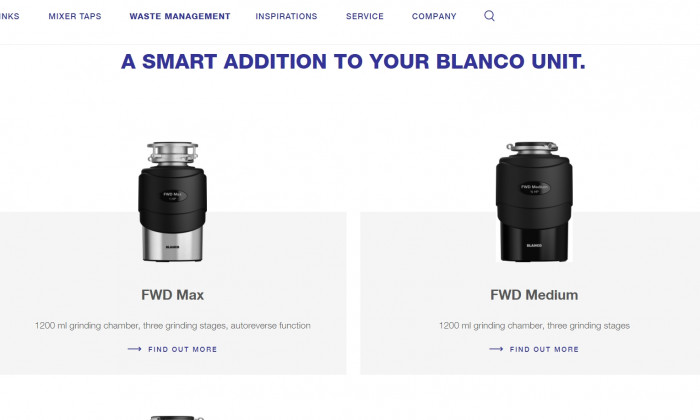Select Waste Management in navigation
This screenshot has height=420, width=700.
(180, 17)
